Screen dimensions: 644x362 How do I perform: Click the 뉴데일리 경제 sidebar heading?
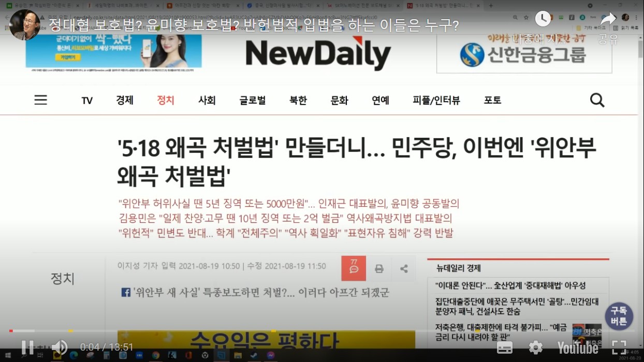coord(459,268)
